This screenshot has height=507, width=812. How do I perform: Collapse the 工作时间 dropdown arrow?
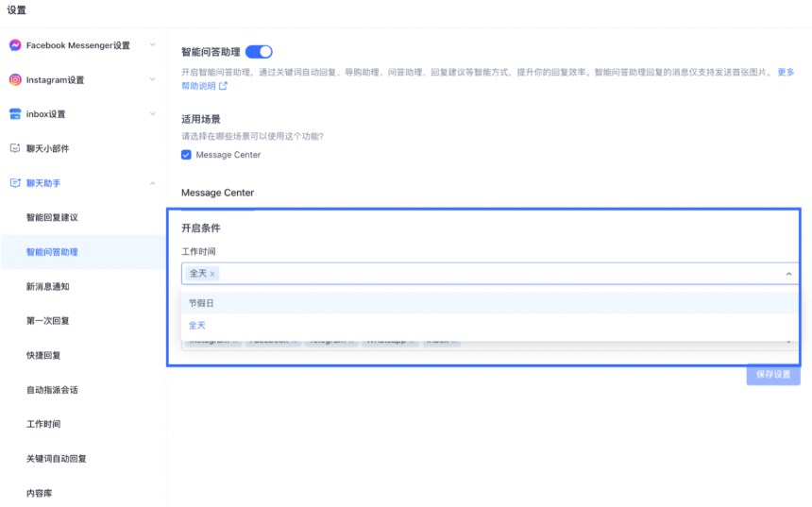pyautogui.click(x=788, y=274)
